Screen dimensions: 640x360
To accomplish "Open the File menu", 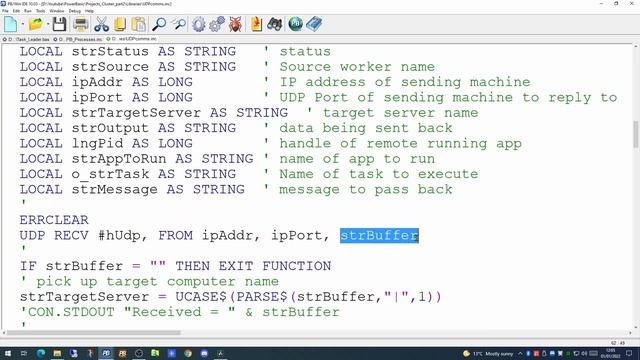I will pyautogui.click(x=5, y=11).
